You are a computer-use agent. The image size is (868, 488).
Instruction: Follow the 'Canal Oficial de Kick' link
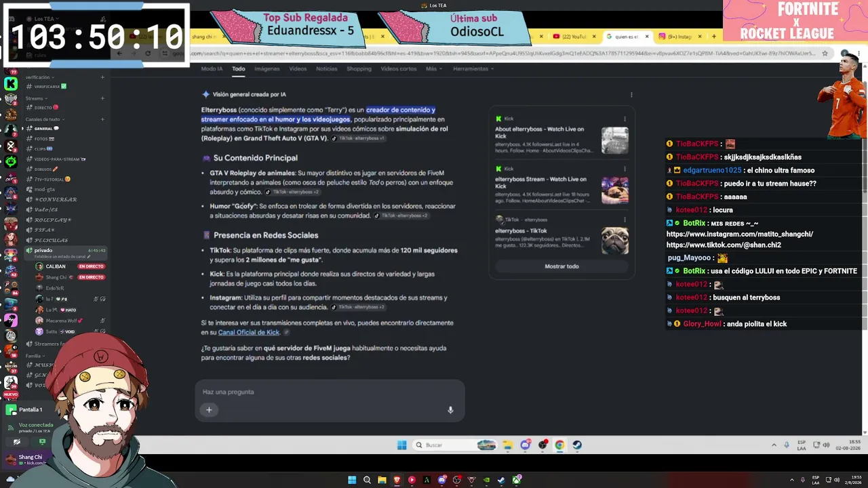(x=249, y=333)
